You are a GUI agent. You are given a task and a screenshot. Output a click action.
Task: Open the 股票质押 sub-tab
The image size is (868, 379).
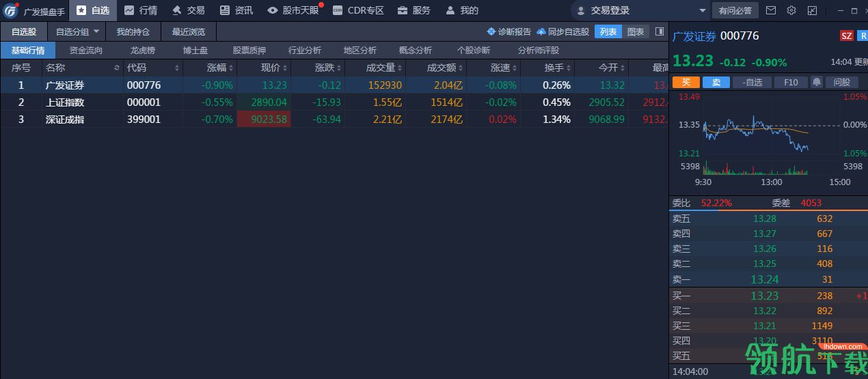click(x=249, y=50)
